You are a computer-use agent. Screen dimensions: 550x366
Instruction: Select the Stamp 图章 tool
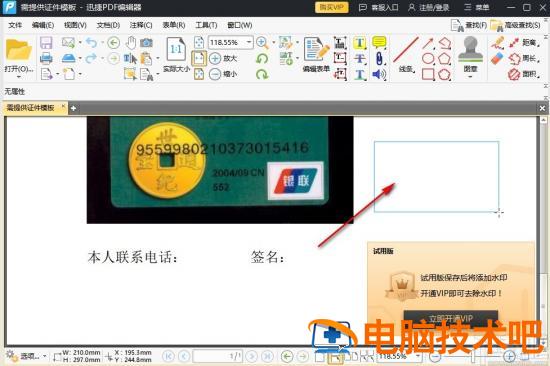tap(471, 53)
